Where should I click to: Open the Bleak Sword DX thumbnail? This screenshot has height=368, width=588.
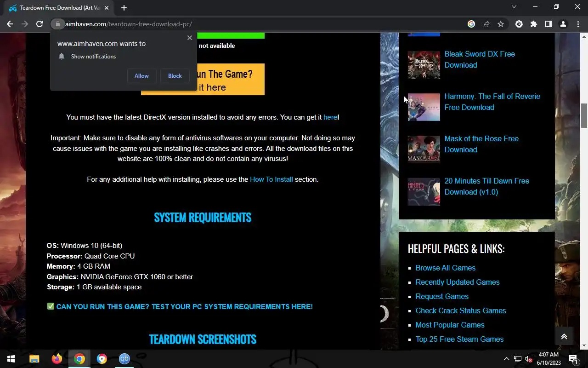click(x=424, y=65)
